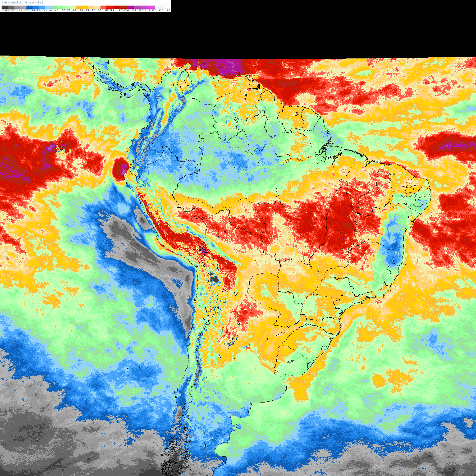Select the 5.0 legend value
This screenshot has width=476, height=476.
pyautogui.click(x=63, y=10)
